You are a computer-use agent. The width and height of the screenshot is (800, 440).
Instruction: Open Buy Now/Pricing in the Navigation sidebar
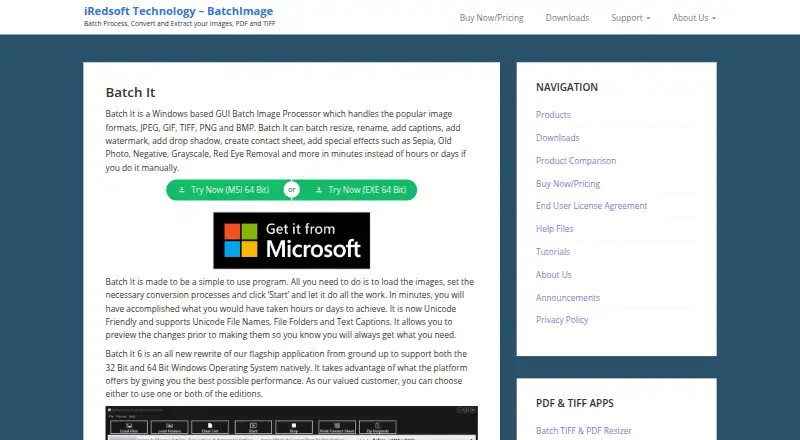pyautogui.click(x=568, y=184)
